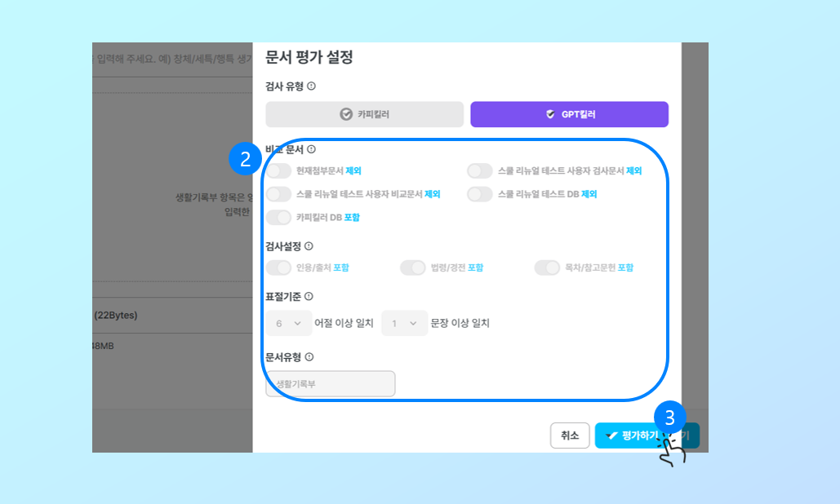Toggle 카피킬러 DB 포함 switch

click(278, 217)
